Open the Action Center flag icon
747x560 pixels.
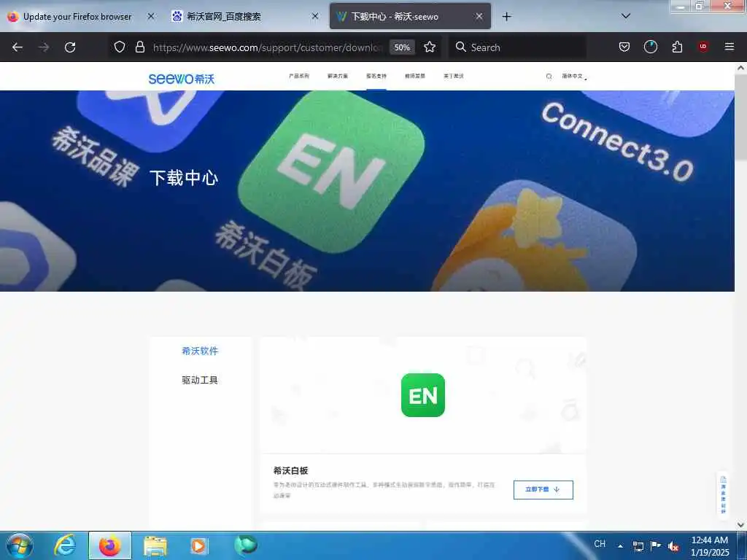point(656,545)
